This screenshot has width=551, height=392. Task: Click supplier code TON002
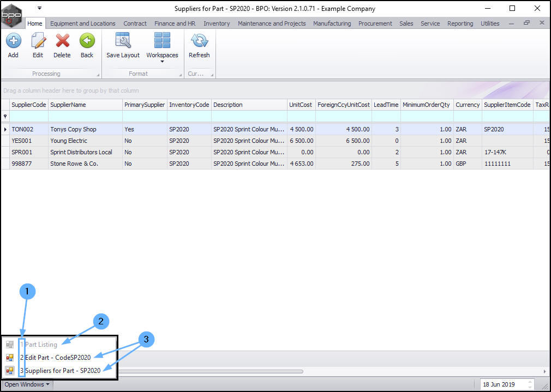tap(22, 129)
